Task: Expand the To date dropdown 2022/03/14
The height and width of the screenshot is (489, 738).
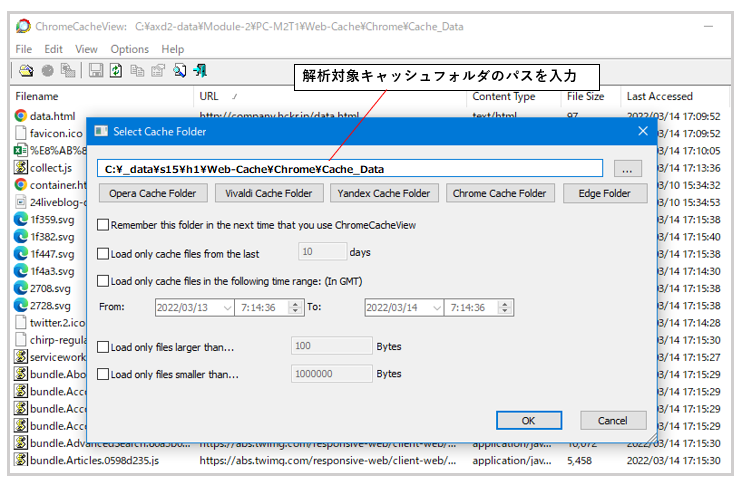Action: (437, 308)
